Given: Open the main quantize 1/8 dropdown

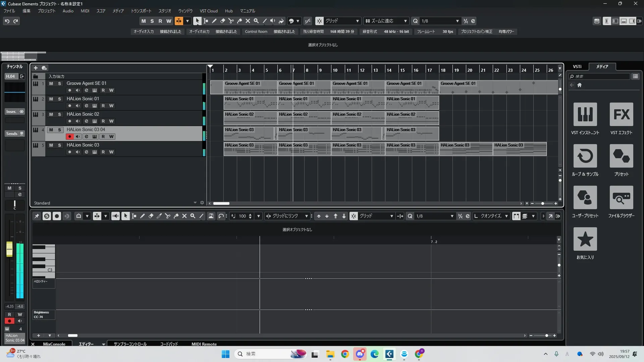Looking at the screenshot, I should coord(457,21).
